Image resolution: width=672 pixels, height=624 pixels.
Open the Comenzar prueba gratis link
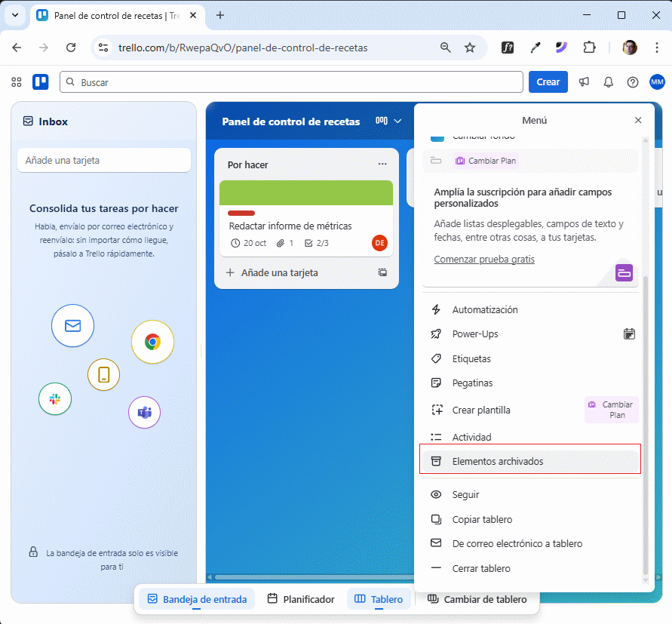tap(486, 259)
